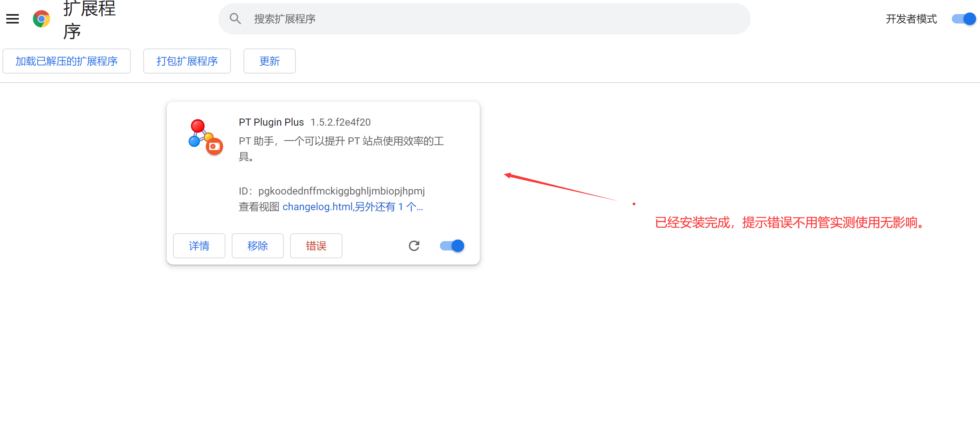Click the extension ID pgkoodednffmckiggbghljmbiopjhpmj

pos(341,191)
